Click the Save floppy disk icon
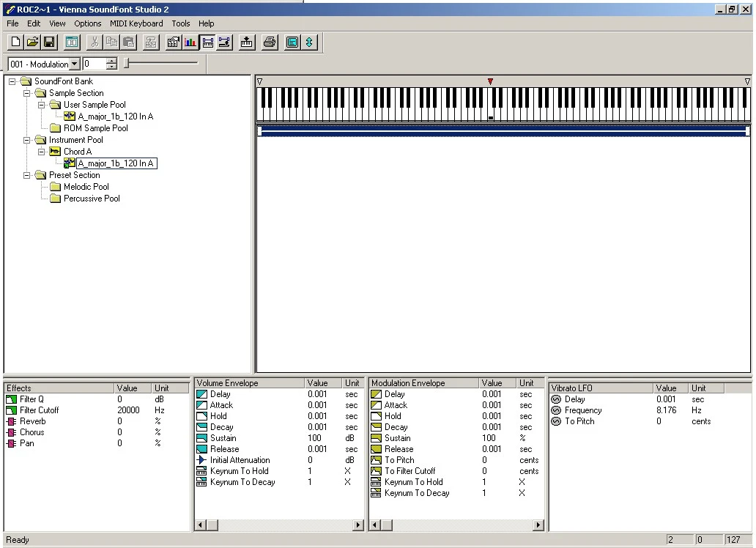 click(48, 42)
